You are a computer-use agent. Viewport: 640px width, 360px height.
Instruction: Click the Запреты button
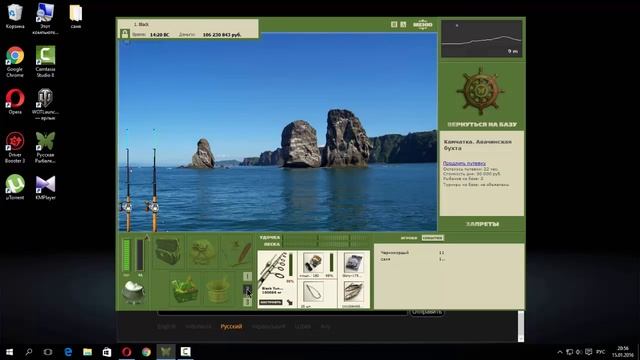482,224
